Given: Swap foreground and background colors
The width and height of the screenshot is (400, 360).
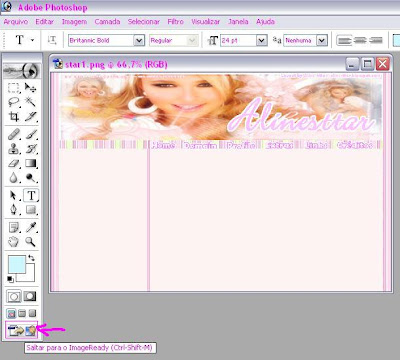Looking at the screenshot, I should click(x=31, y=258).
